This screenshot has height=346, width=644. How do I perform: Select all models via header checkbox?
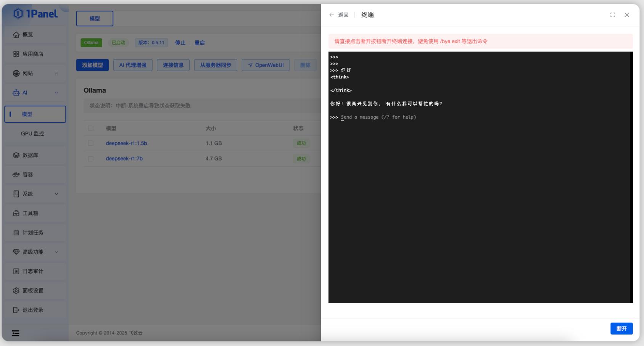click(x=90, y=129)
